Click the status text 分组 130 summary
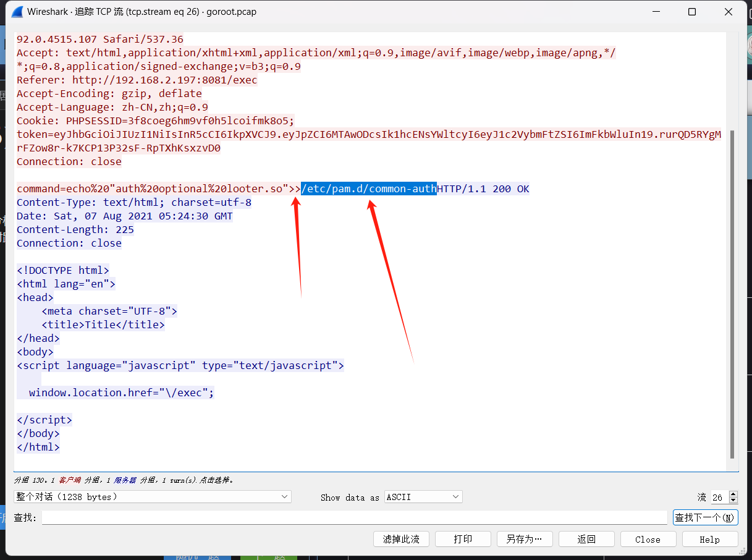 [124, 480]
